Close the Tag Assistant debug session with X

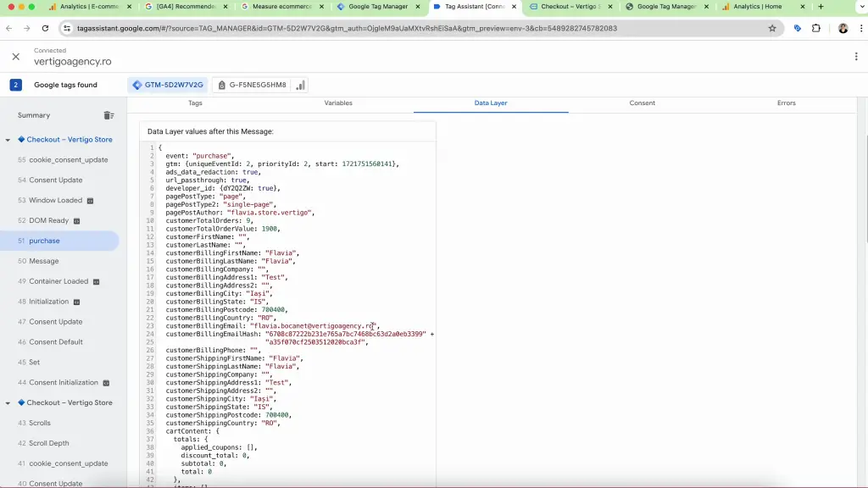(x=15, y=57)
